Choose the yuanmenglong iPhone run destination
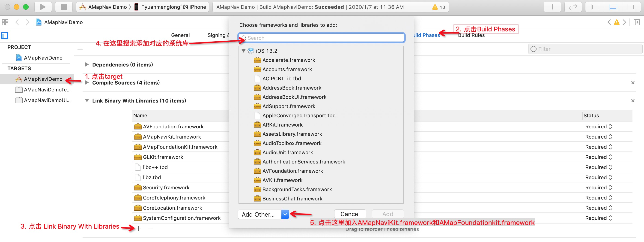The image size is (644, 242). tap(170, 7)
